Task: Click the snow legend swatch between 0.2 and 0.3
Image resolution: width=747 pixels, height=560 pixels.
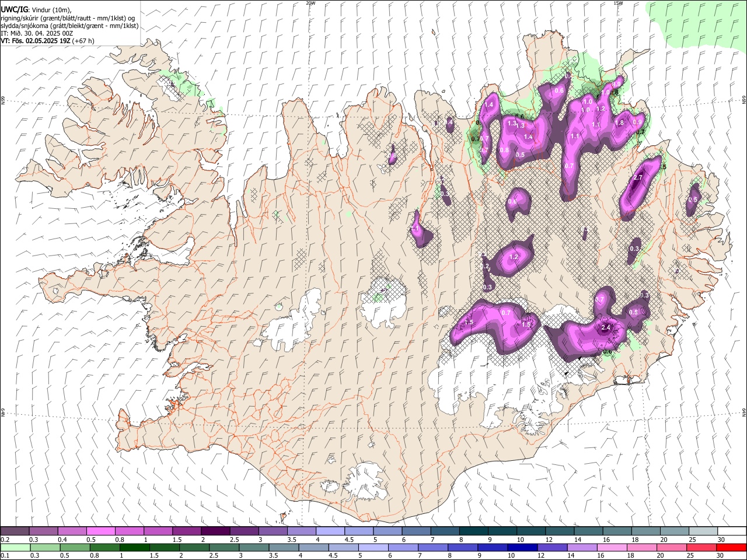Action: [x=15, y=531]
